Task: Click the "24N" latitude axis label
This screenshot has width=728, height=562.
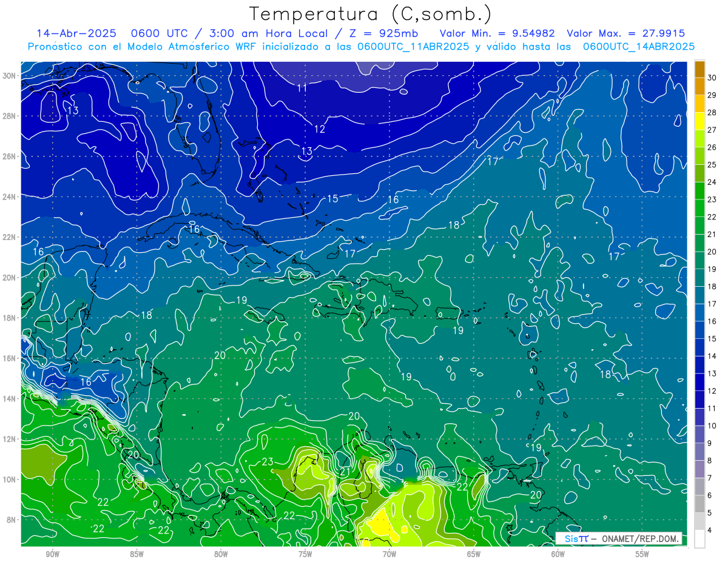Action: click(x=9, y=196)
